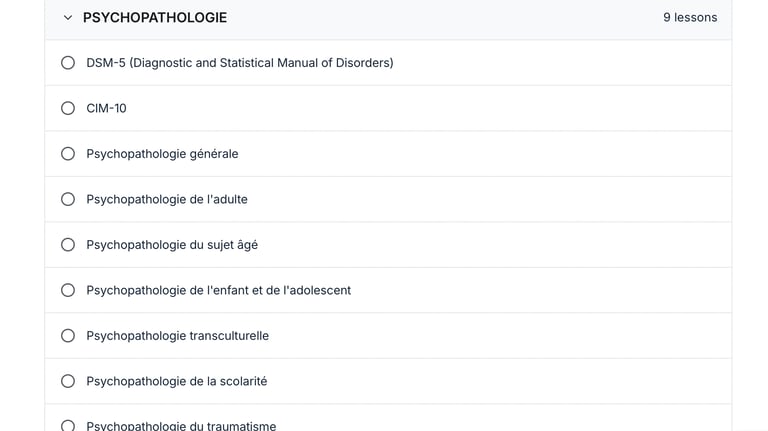Mark circle beside Psychopathologie de l'adulte
This screenshot has height=431, width=768.
(68, 199)
